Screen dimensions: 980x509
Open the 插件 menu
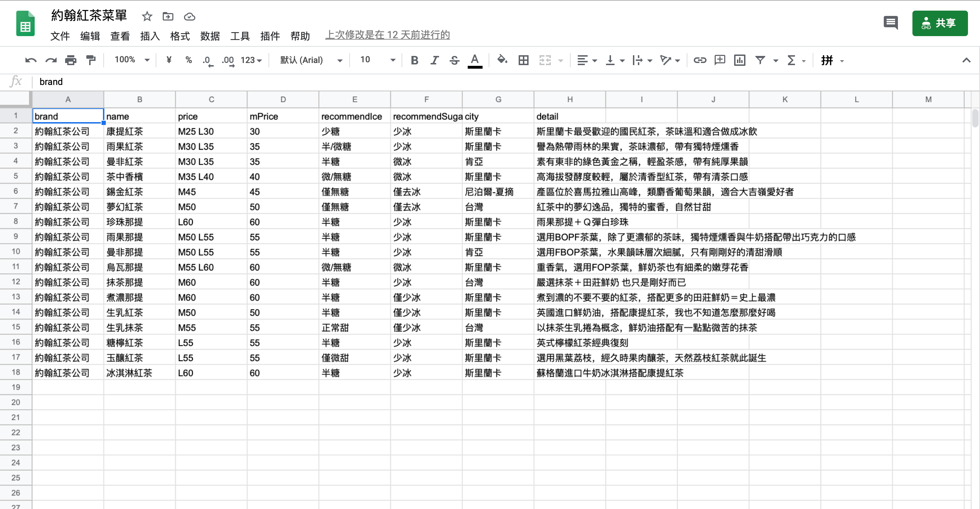[270, 36]
